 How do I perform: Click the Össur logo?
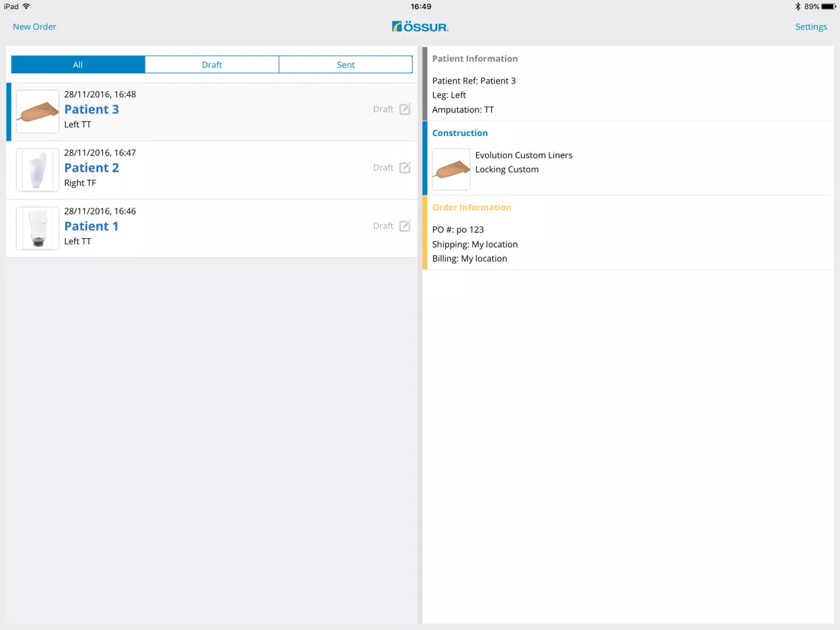tap(420, 27)
